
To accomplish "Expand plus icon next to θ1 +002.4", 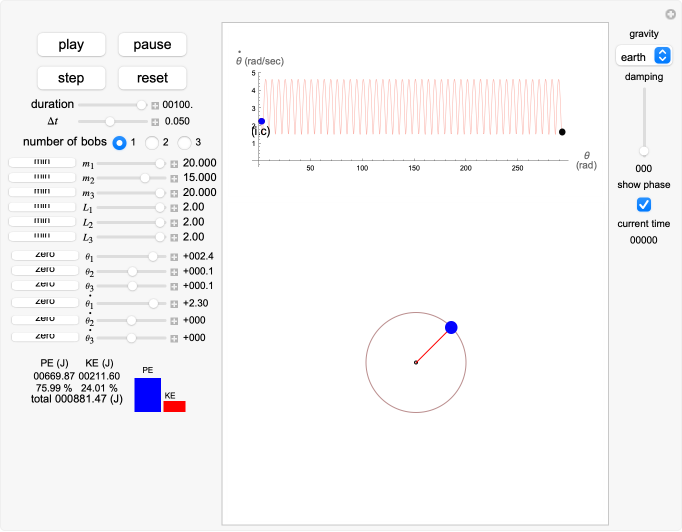I will (174, 257).
